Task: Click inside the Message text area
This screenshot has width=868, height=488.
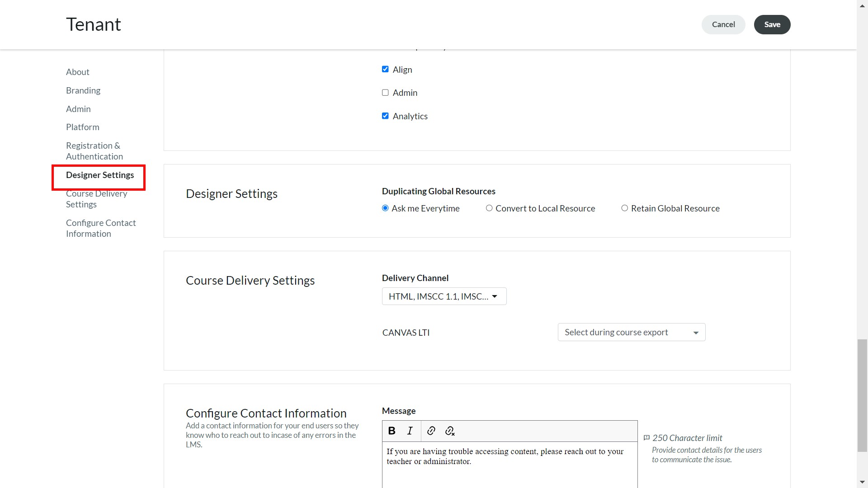Action: click(510, 465)
